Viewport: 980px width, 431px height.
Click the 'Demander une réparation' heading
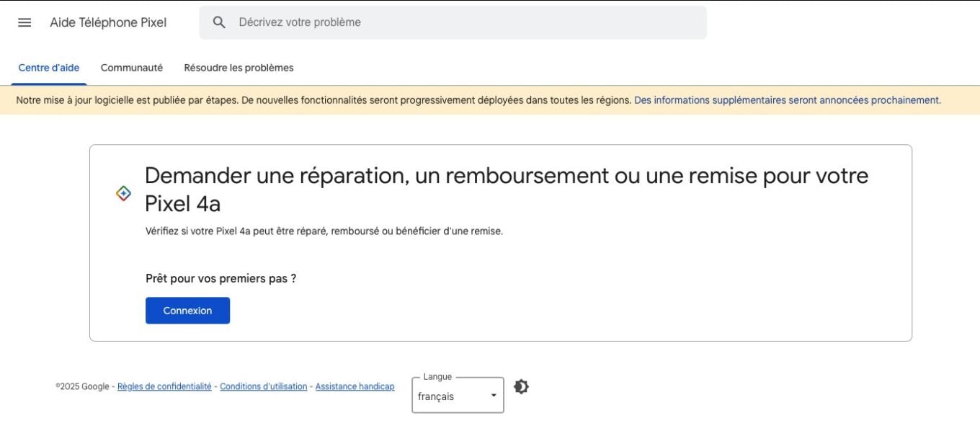tap(507, 190)
